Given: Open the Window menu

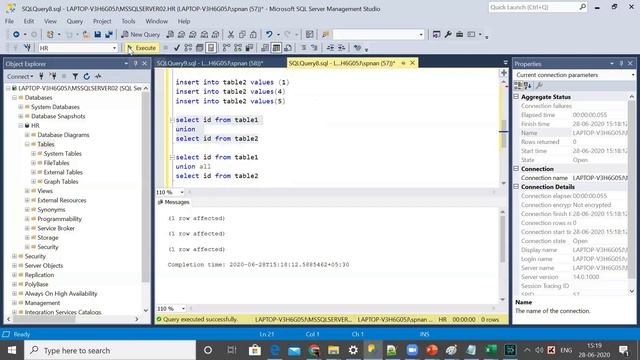Looking at the screenshot, I should (156, 21).
